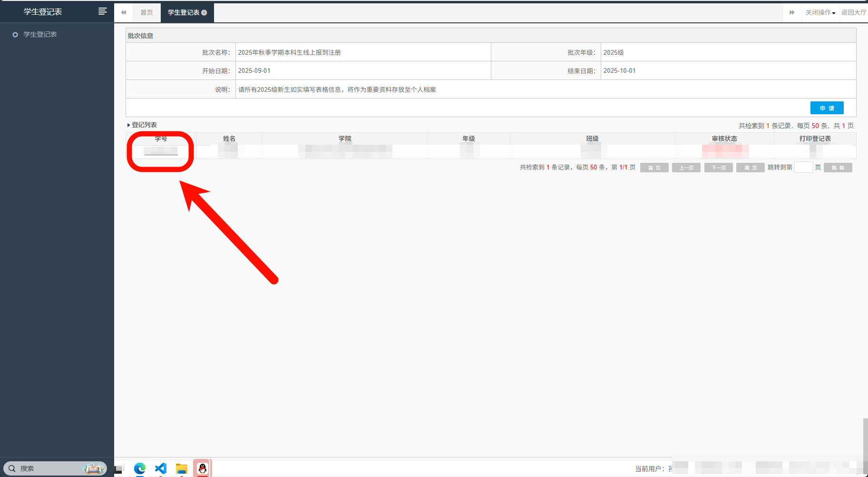Jump to last page with 尾页
Image resolution: width=868 pixels, height=477 pixels.
pos(750,168)
